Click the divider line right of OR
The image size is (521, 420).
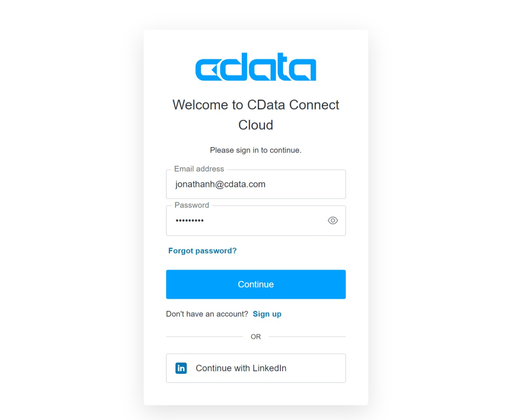click(x=307, y=336)
